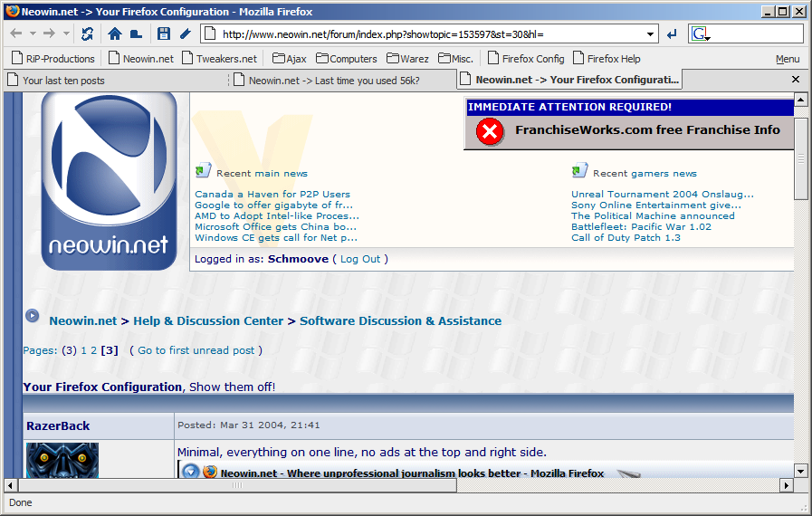Close the current tab with the X
The width and height of the screenshot is (812, 516).
click(x=796, y=80)
